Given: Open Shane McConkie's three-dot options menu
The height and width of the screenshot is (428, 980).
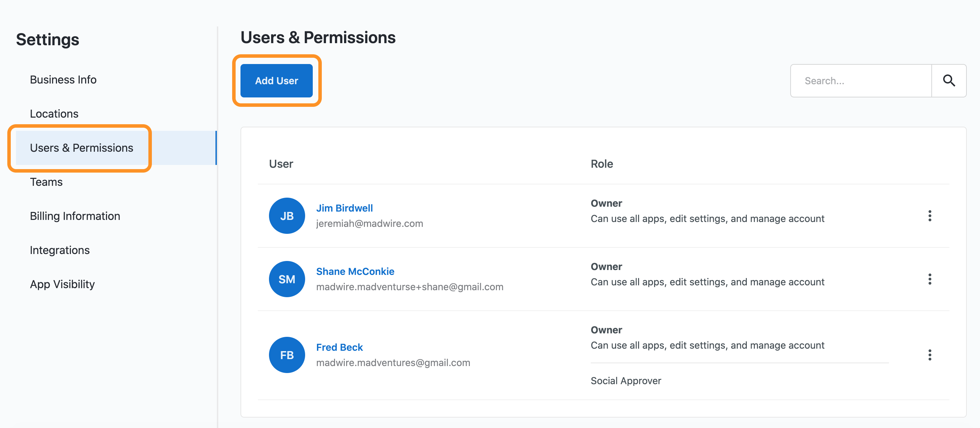Looking at the screenshot, I should (930, 279).
